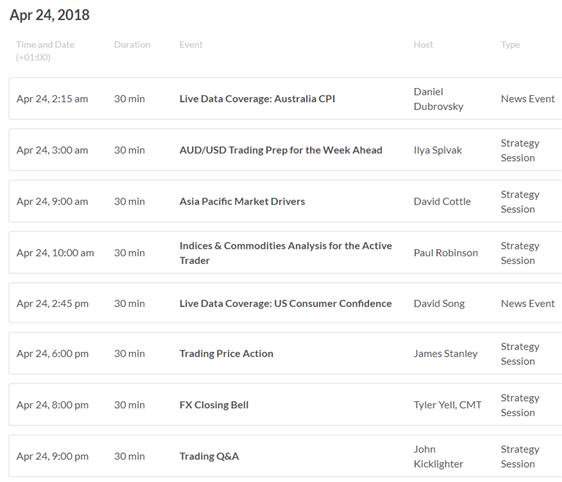Click Strategy Session type in Trading Q&A row
The height and width of the screenshot is (482, 562).
[x=520, y=457]
